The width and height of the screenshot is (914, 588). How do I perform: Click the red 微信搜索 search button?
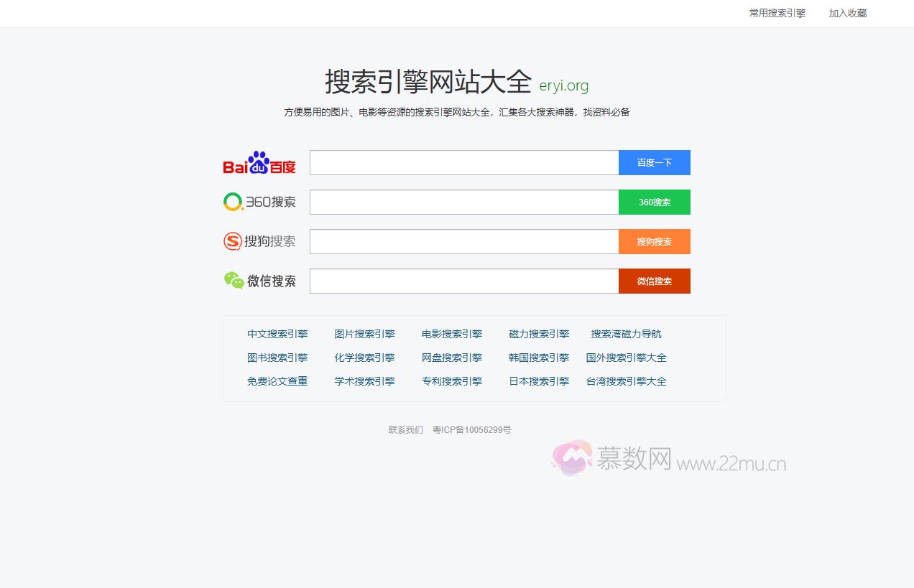(654, 281)
